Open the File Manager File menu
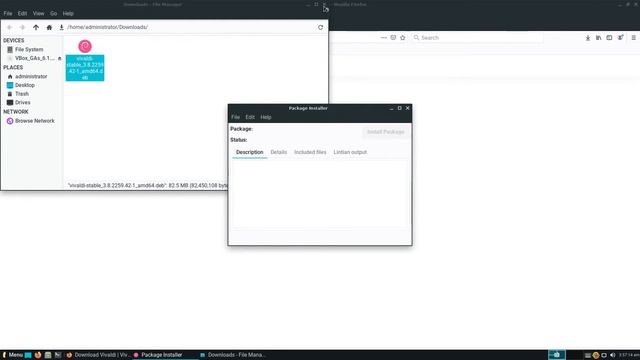 [8, 13]
